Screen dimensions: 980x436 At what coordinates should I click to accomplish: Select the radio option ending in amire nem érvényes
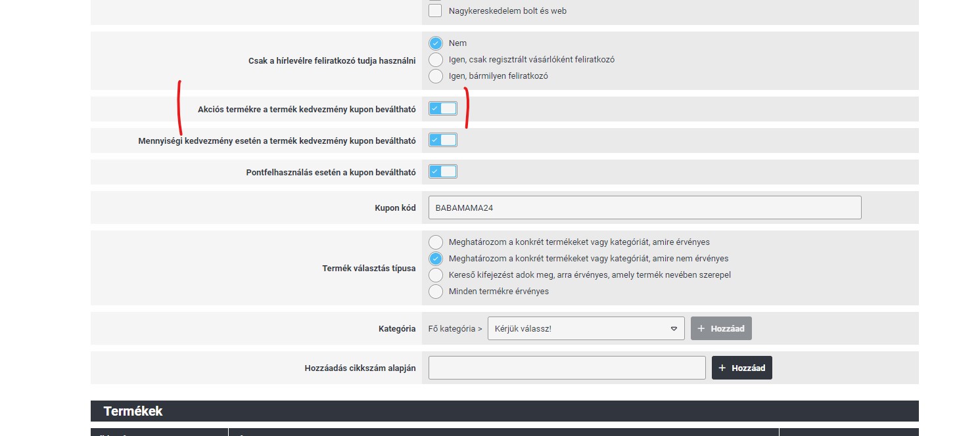(x=435, y=259)
